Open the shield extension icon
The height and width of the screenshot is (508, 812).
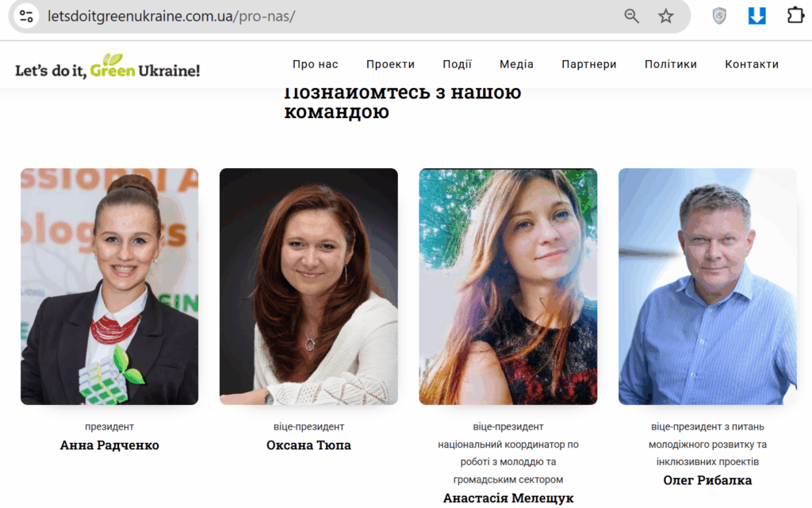[719, 16]
